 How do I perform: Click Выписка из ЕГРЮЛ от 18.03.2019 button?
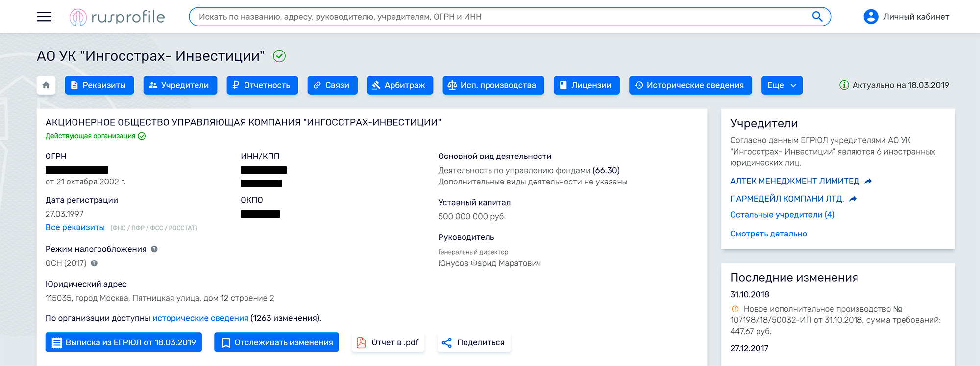coord(123,342)
